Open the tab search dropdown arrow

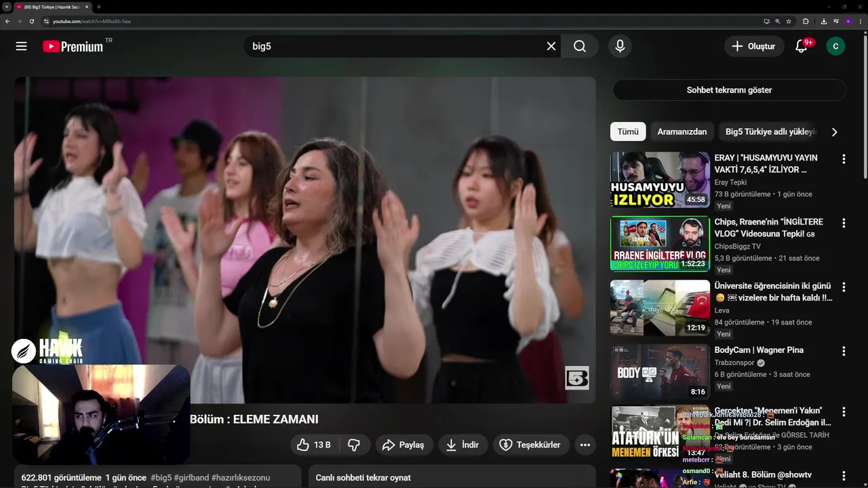pyautogui.click(x=5, y=7)
